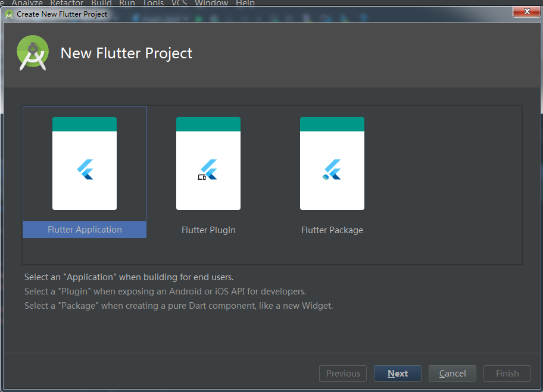Viewport: 543px width, 392px height.
Task: Click the New Flutter Project heading
Action: pos(126,54)
